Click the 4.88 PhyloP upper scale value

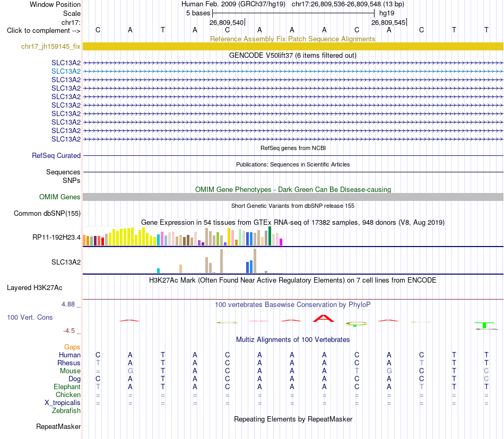pyautogui.click(x=68, y=304)
